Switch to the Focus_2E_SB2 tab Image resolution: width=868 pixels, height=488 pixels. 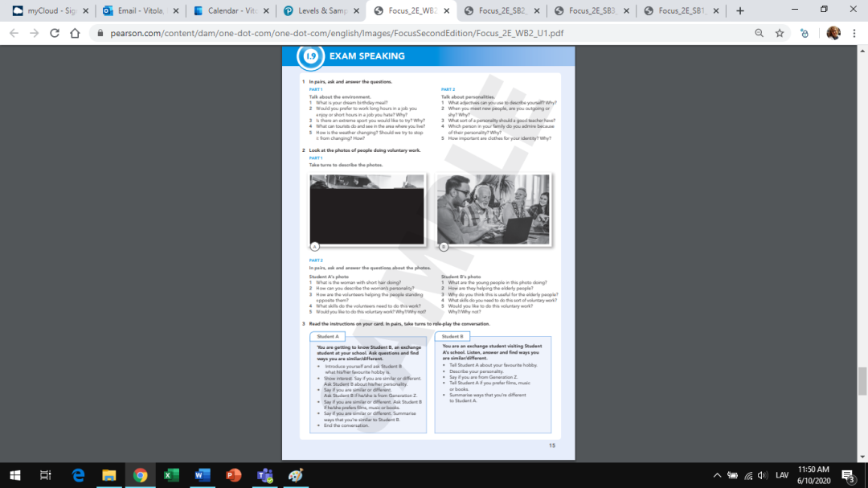coord(502,10)
